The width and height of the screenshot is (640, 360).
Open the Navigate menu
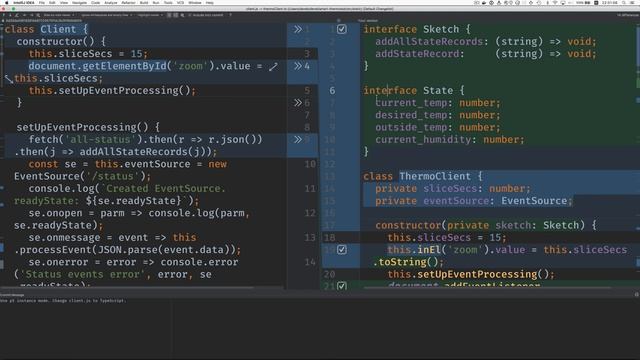(x=79, y=2)
